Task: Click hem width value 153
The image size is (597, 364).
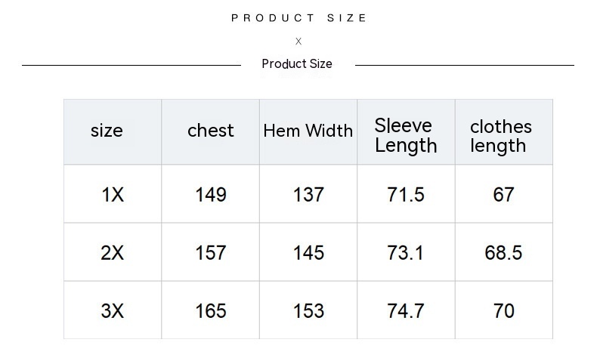Action: 308,310
